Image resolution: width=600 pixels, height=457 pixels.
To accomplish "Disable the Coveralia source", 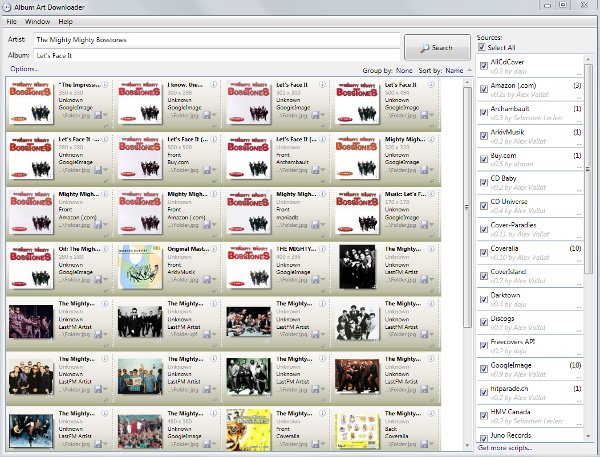I will (x=484, y=253).
